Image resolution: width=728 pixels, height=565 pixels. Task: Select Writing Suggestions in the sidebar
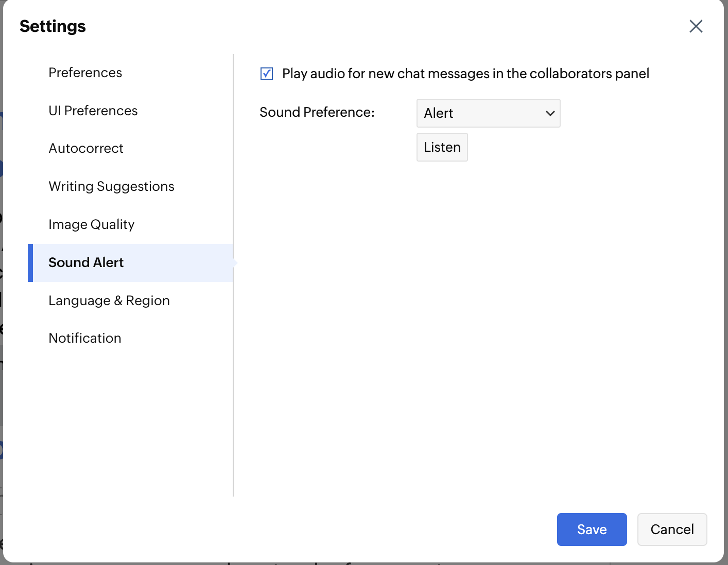click(x=111, y=186)
